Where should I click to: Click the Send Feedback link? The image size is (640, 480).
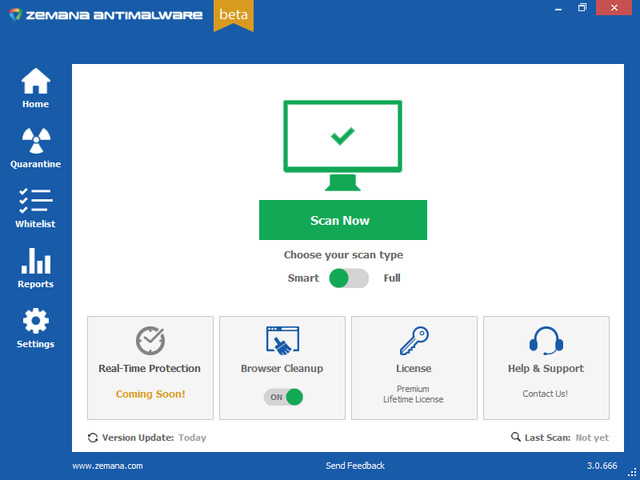point(354,466)
